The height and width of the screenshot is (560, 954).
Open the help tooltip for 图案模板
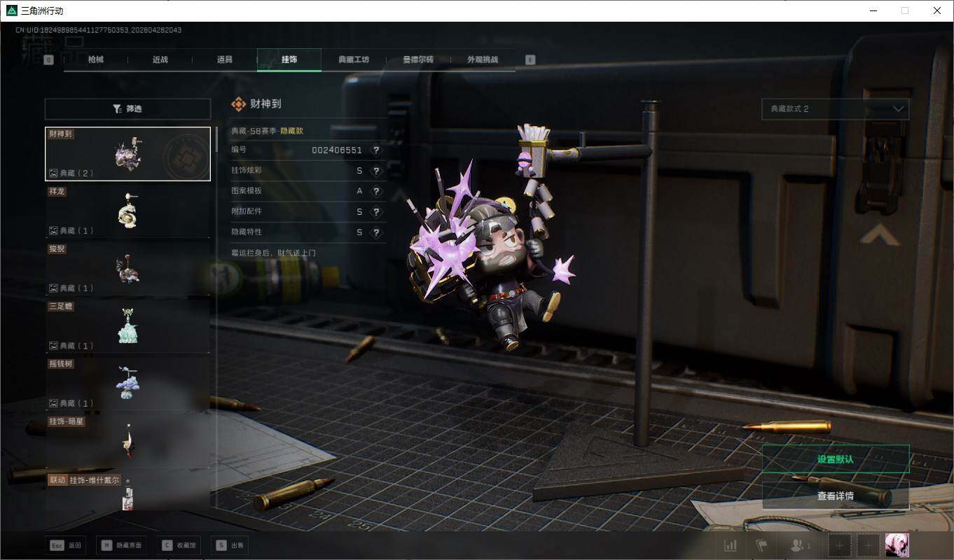pyautogui.click(x=377, y=191)
